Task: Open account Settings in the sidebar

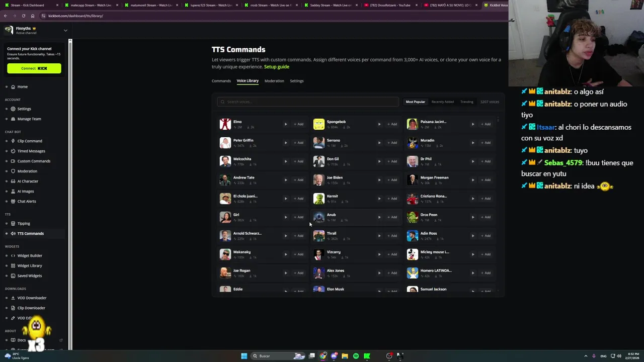Action: tap(24, 109)
